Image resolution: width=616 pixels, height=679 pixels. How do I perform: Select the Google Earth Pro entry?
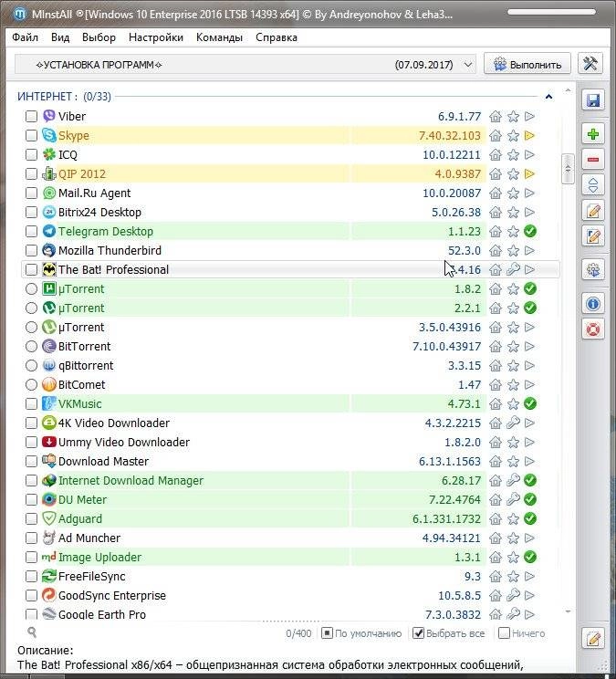101,614
